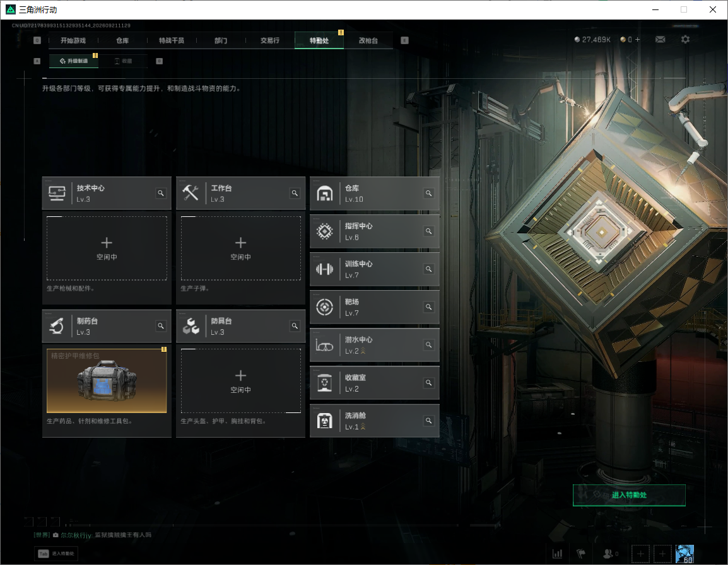Open the mail envelope icon
Screen dimensions: 728x565
660,40
